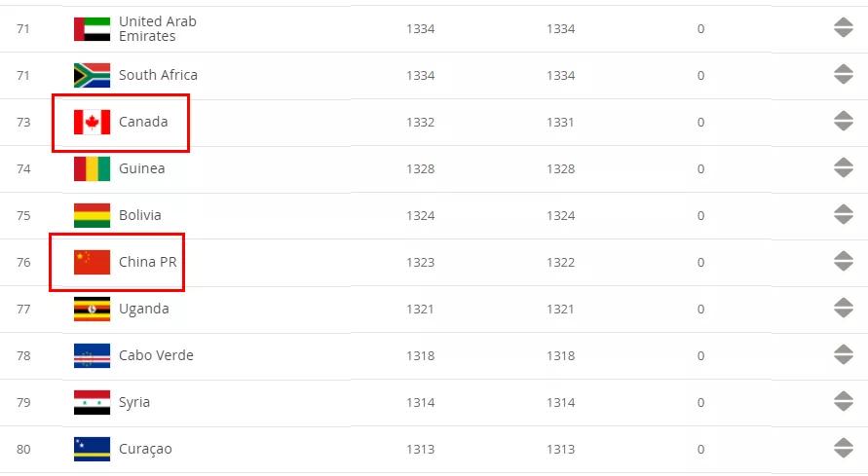
Task: Open the Syria team name link
Action: [x=134, y=402]
